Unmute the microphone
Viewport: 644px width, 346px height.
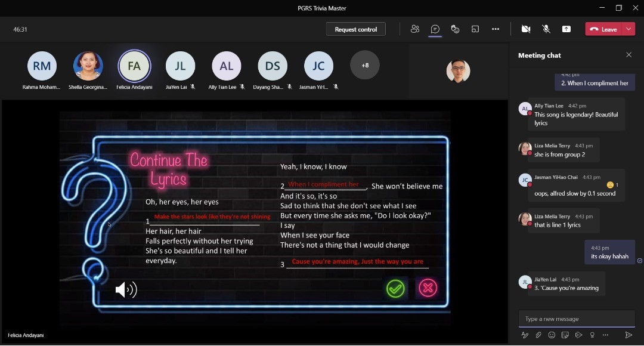[x=546, y=29]
